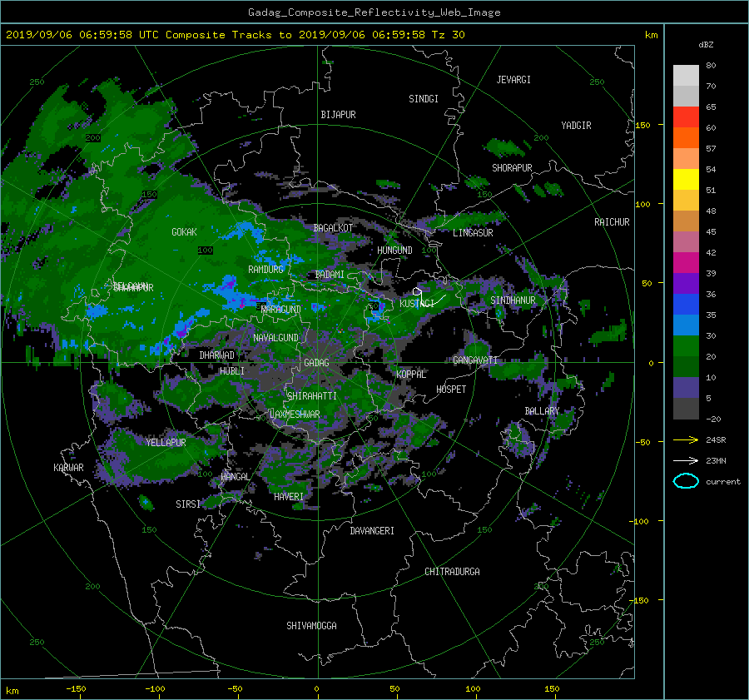Image resolution: width=749 pixels, height=700 pixels.
Task: Click the RAICHUR city label
Action: 612,222
